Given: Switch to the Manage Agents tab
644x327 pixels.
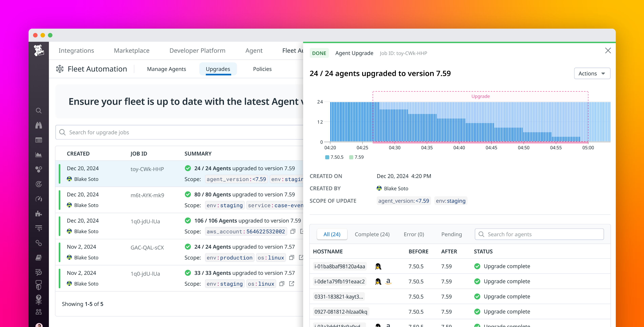Looking at the screenshot, I should click(x=166, y=69).
